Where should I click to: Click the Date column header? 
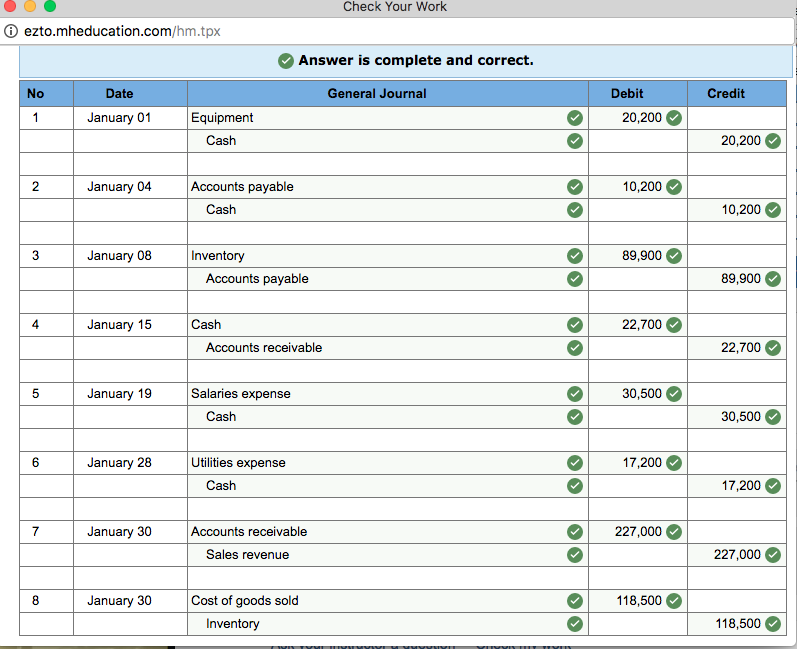(x=130, y=94)
